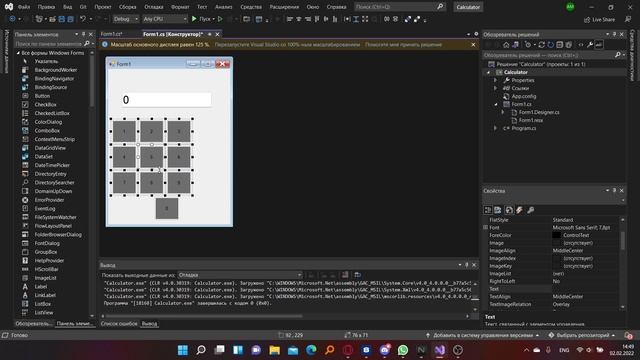Expand the Properties node in Solution Explorer
Screen dimensions: 640x360
tap(496, 80)
